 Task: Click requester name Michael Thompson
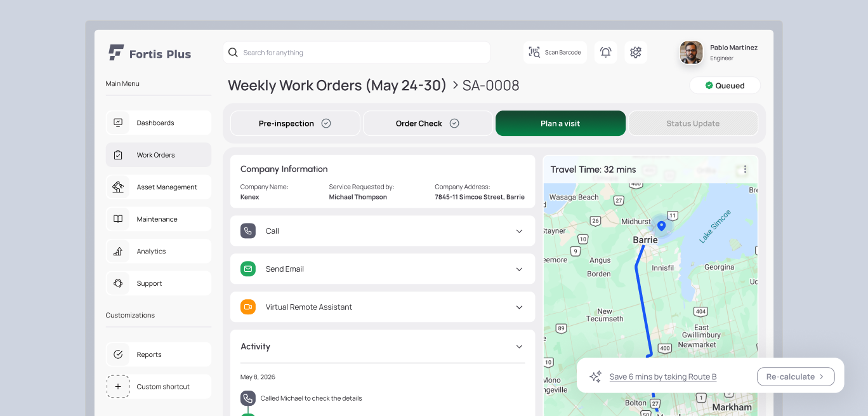(358, 197)
